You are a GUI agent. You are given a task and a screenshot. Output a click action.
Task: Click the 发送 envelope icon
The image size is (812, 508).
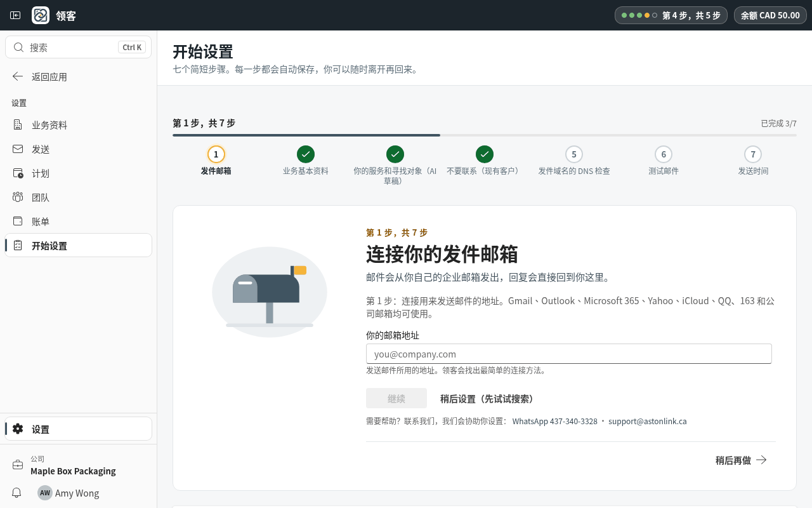(18, 149)
